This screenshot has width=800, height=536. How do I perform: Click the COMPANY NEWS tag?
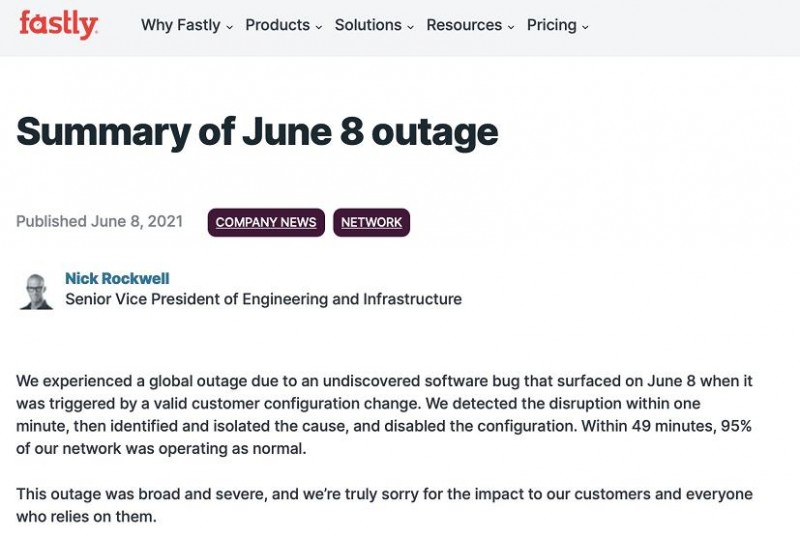pos(266,222)
